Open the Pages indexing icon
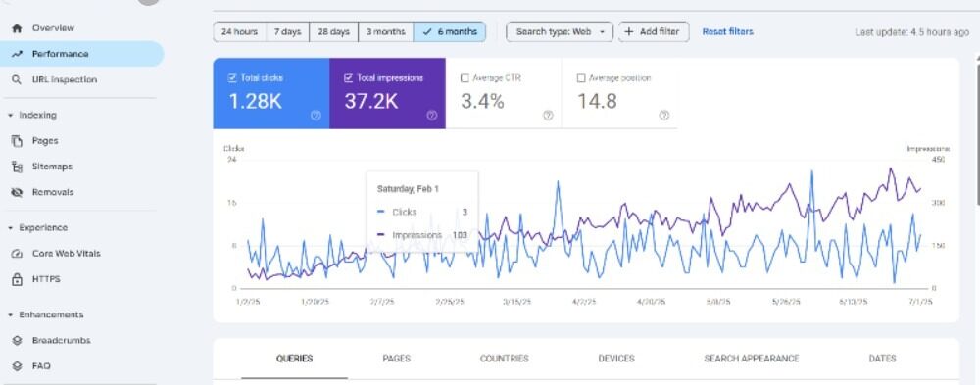Screen dimensions: 980x385 click(17, 141)
